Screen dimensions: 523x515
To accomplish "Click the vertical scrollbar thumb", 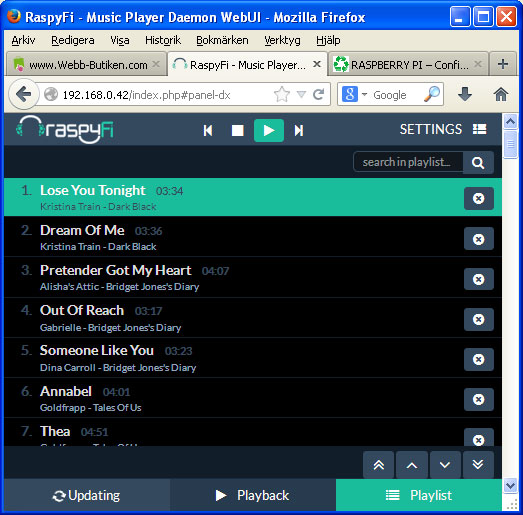I will point(510,145).
